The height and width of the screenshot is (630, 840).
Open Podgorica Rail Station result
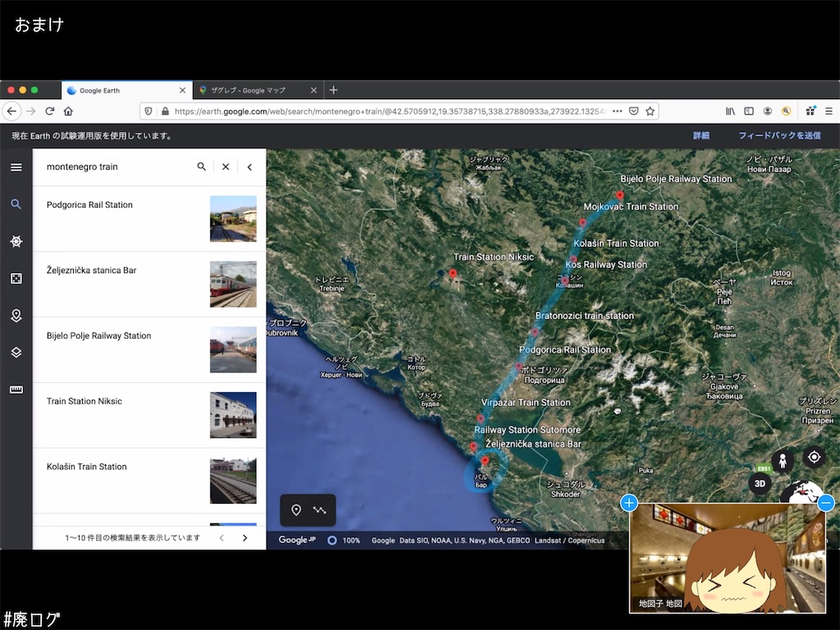[149, 218]
